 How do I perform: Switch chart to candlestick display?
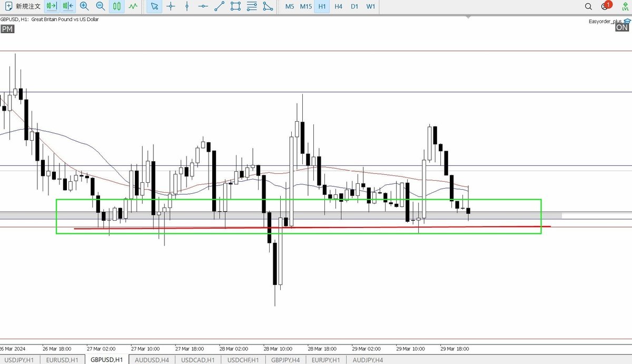point(117,6)
